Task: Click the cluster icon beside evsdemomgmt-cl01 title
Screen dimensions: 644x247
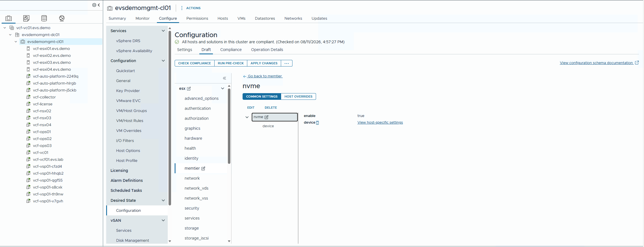Action: (x=110, y=8)
